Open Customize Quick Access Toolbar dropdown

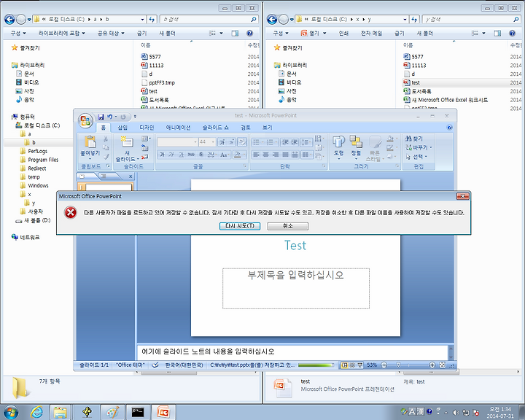(x=135, y=117)
